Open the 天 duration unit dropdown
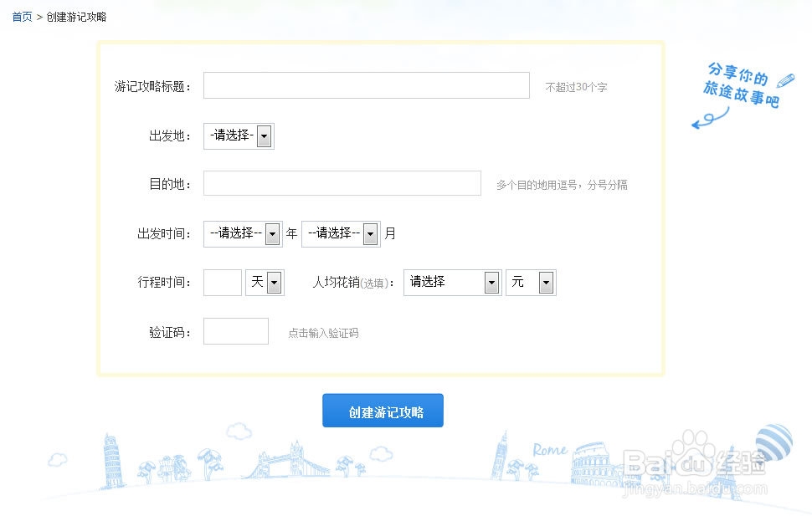This screenshot has width=812, height=516. point(265,283)
